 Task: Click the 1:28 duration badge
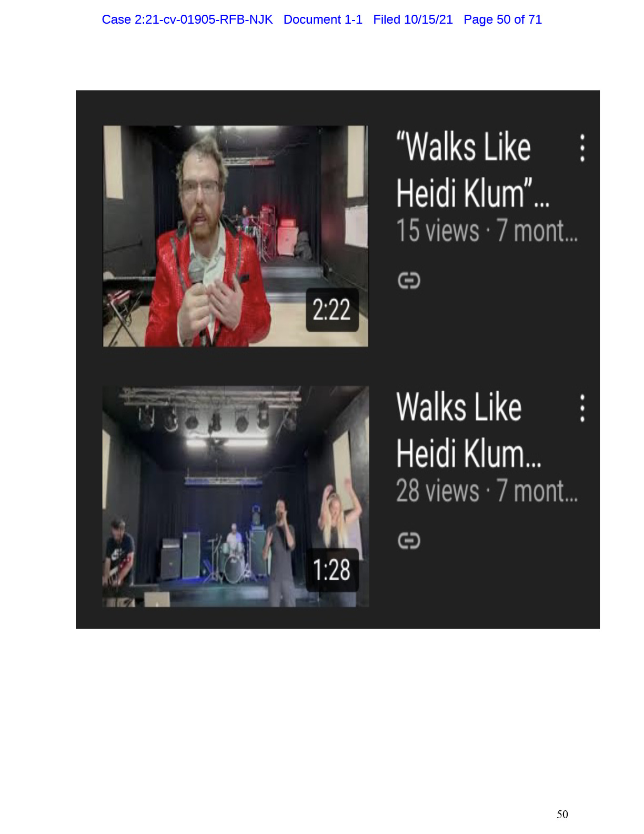[x=332, y=570]
